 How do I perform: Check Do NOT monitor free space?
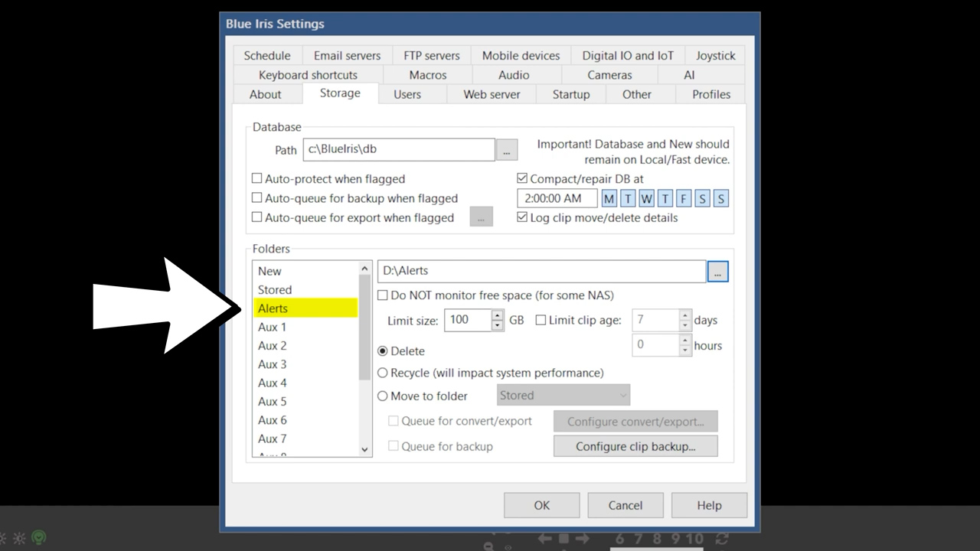(383, 295)
